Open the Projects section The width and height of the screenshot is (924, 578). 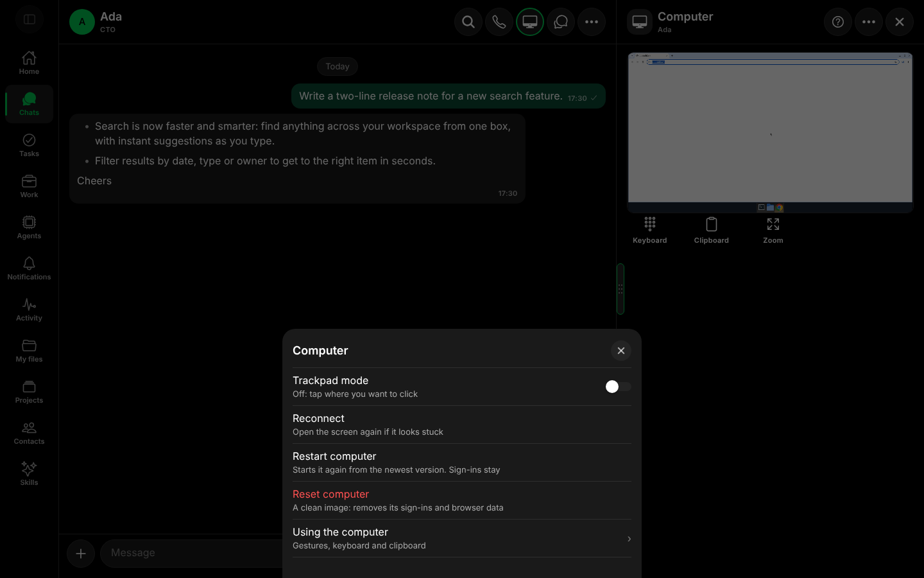(x=29, y=392)
